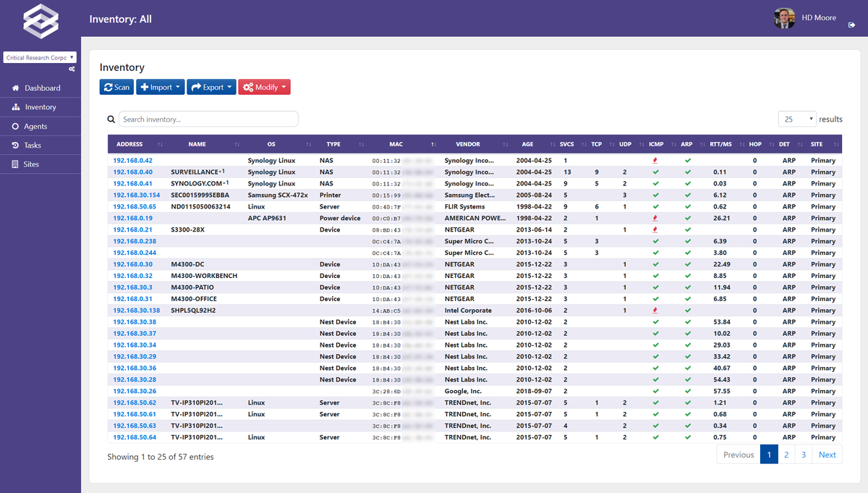Sort table by RTT/MS column
868x493 pixels.
tap(726, 144)
